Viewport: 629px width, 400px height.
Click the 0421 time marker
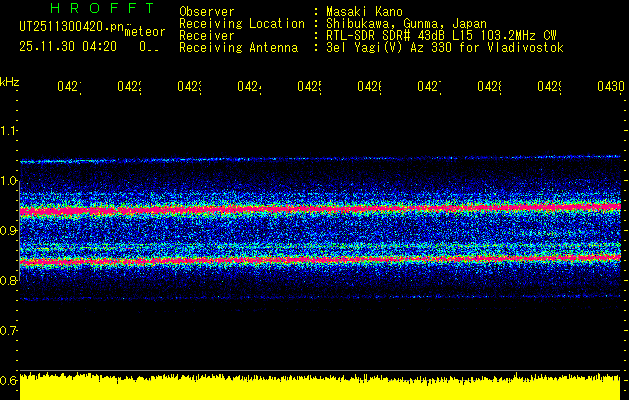click(69, 87)
